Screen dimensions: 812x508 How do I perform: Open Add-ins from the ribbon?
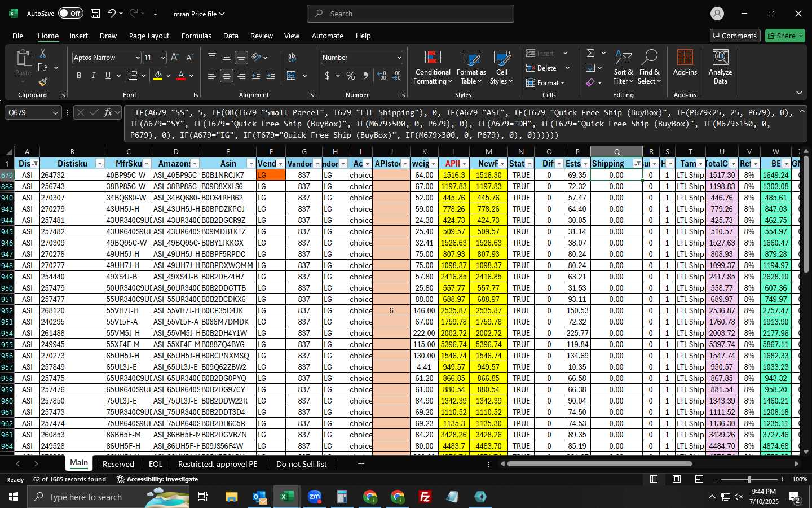click(685, 63)
